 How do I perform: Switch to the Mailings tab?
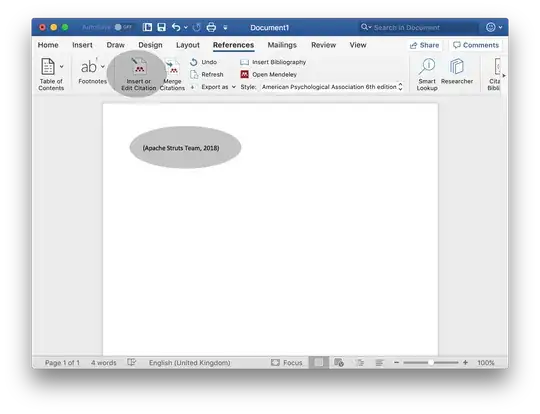pos(282,45)
